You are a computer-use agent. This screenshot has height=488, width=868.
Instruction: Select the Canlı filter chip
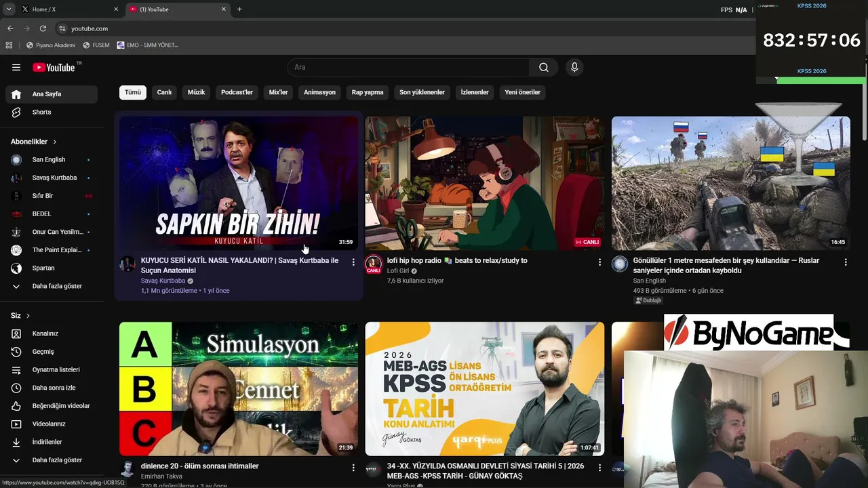(x=164, y=92)
